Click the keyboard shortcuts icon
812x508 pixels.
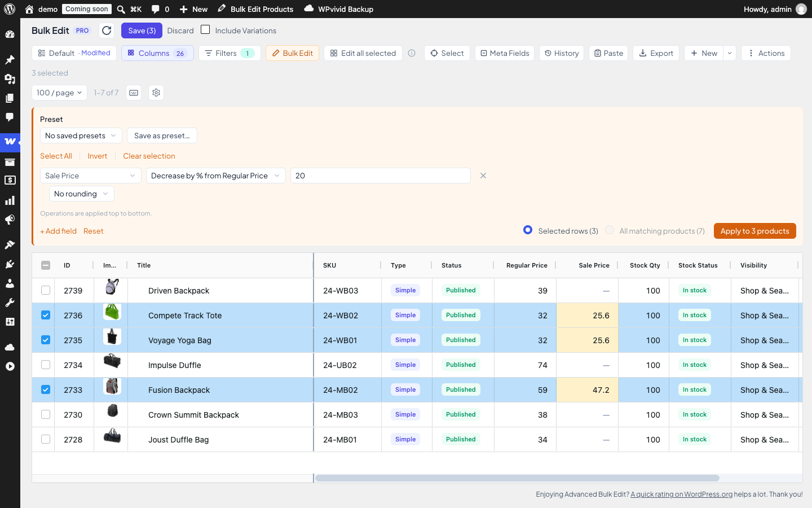134,93
